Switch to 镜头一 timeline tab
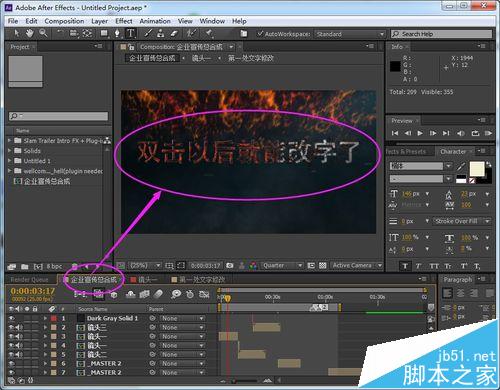This screenshot has height=390, width=500. (x=144, y=280)
